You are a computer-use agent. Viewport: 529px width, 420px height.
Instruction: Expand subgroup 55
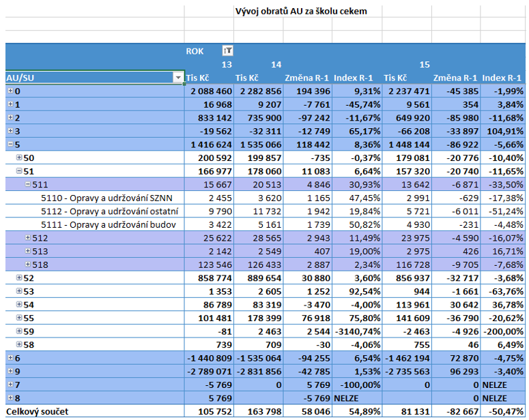(19, 318)
